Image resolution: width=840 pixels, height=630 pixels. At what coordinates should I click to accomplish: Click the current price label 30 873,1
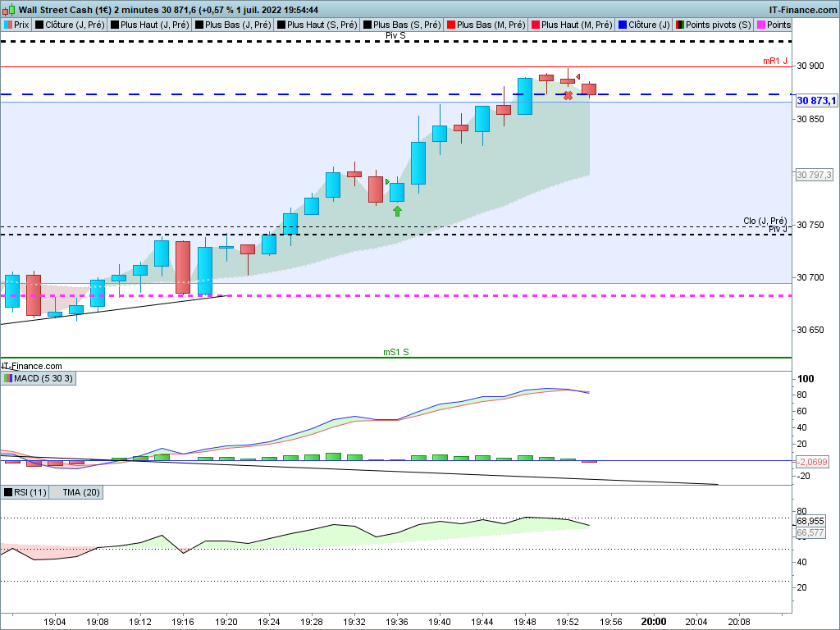pyautogui.click(x=816, y=101)
